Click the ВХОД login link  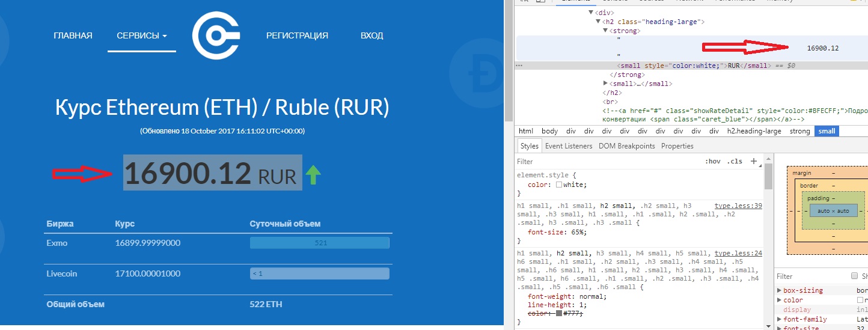(371, 35)
